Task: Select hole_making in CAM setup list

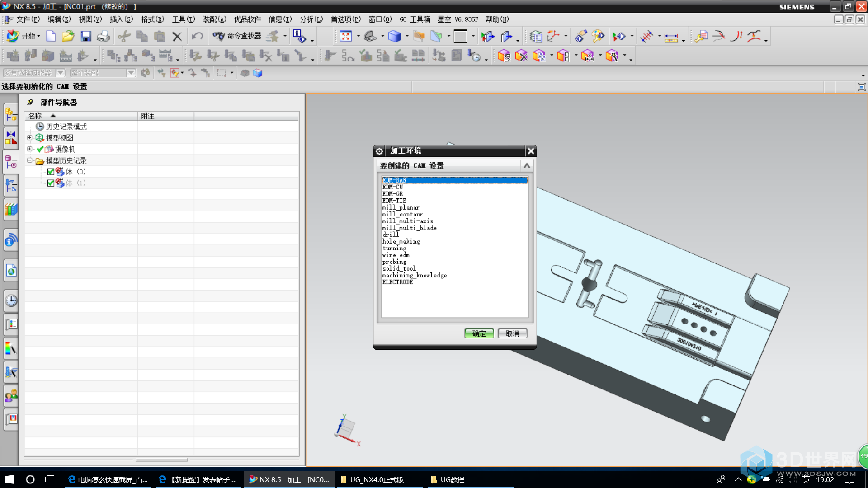Action: tap(454, 241)
